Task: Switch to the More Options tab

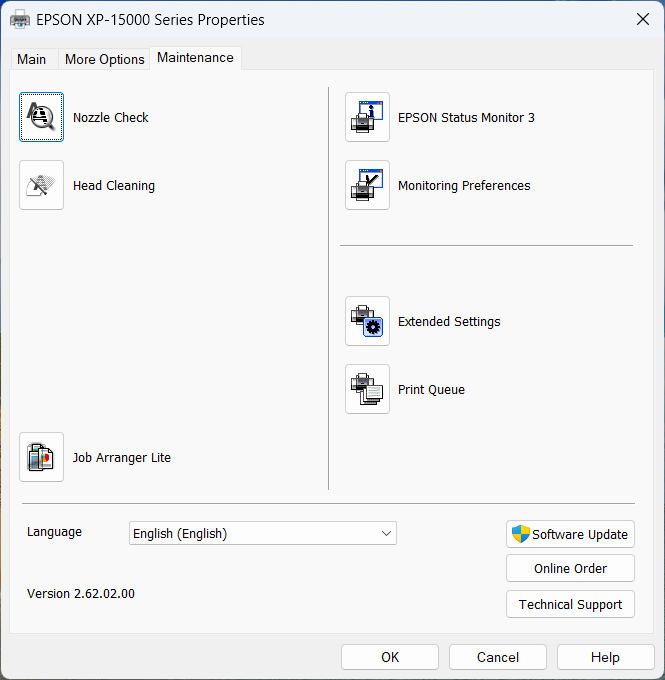Action: (105, 59)
